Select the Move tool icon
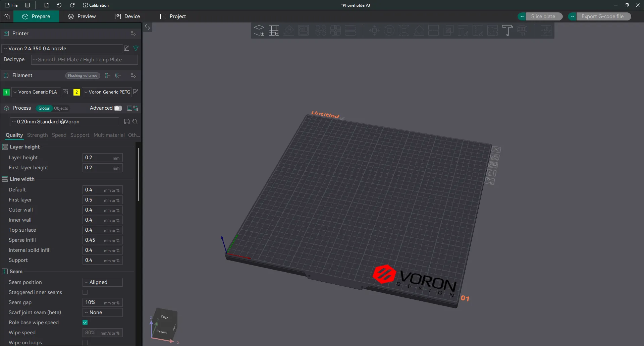644x346 pixels. pos(374,31)
